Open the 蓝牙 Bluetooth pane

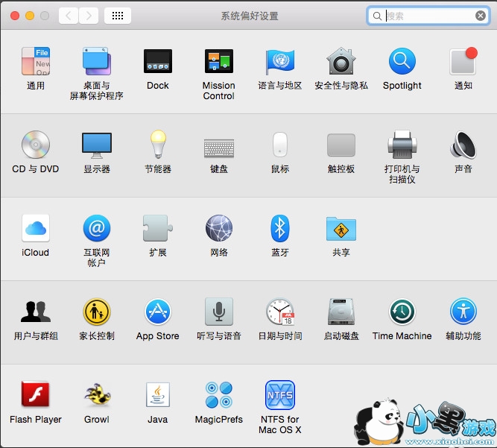click(x=279, y=228)
